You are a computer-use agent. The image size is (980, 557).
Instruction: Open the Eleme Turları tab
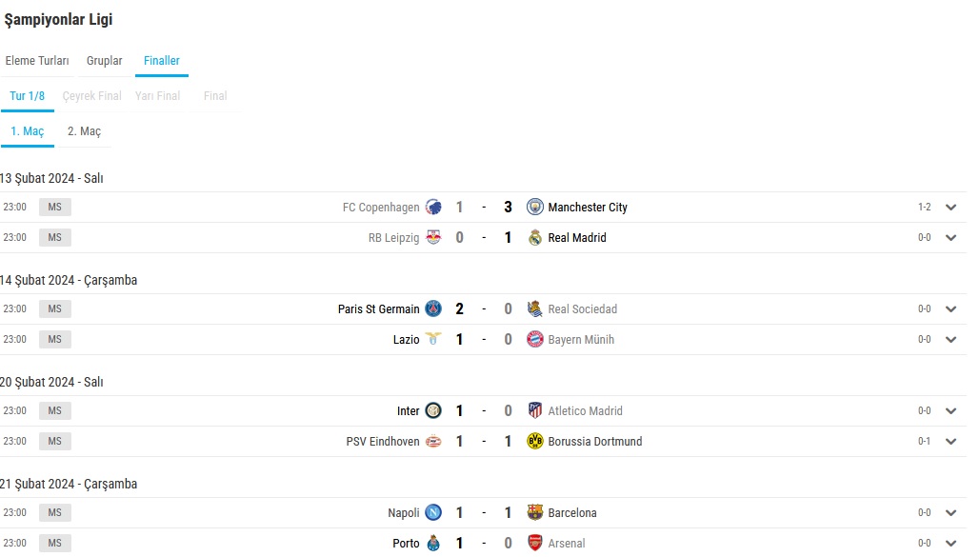37,61
